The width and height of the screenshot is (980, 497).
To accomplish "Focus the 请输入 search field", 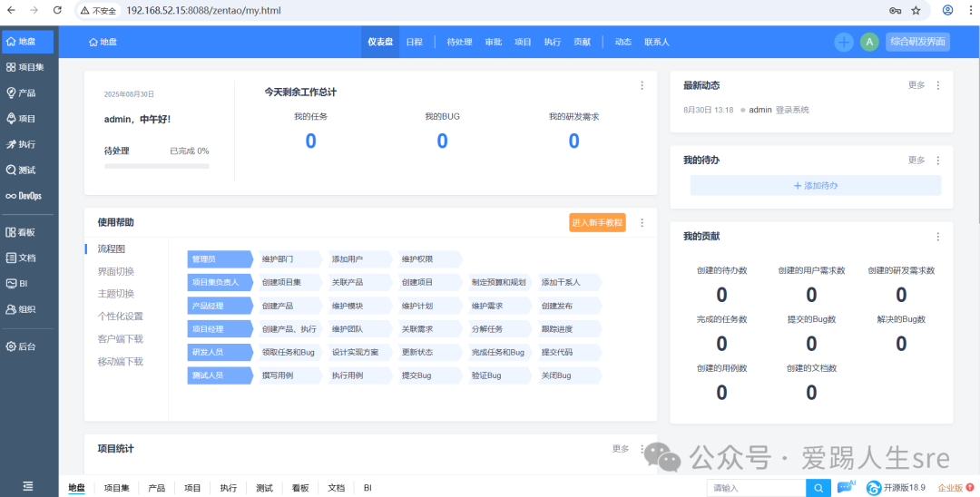I will [756, 488].
